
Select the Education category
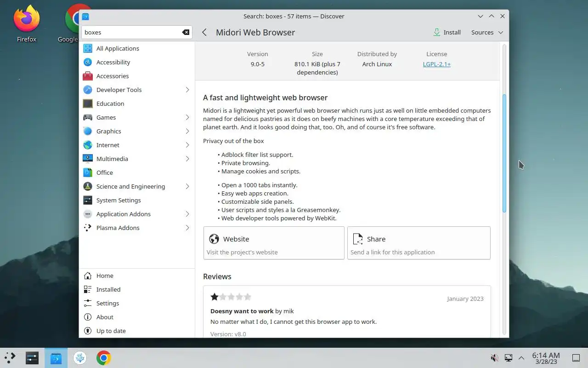click(137, 103)
